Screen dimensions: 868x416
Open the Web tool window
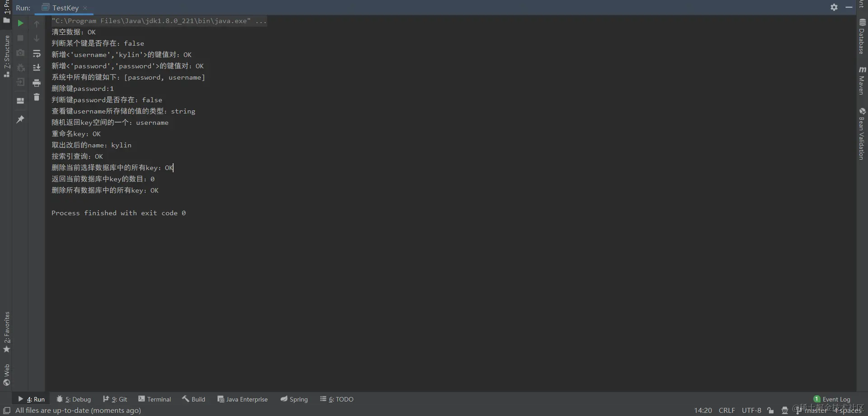(x=6, y=374)
